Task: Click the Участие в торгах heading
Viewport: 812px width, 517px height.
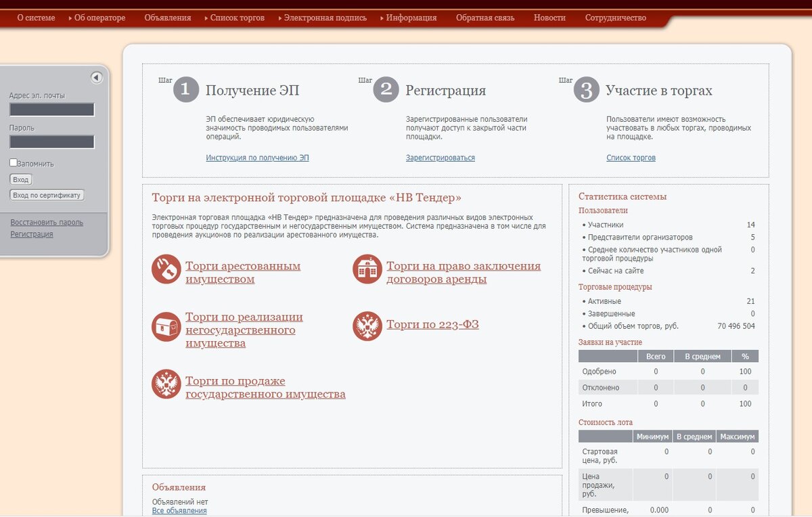Action: (x=659, y=91)
